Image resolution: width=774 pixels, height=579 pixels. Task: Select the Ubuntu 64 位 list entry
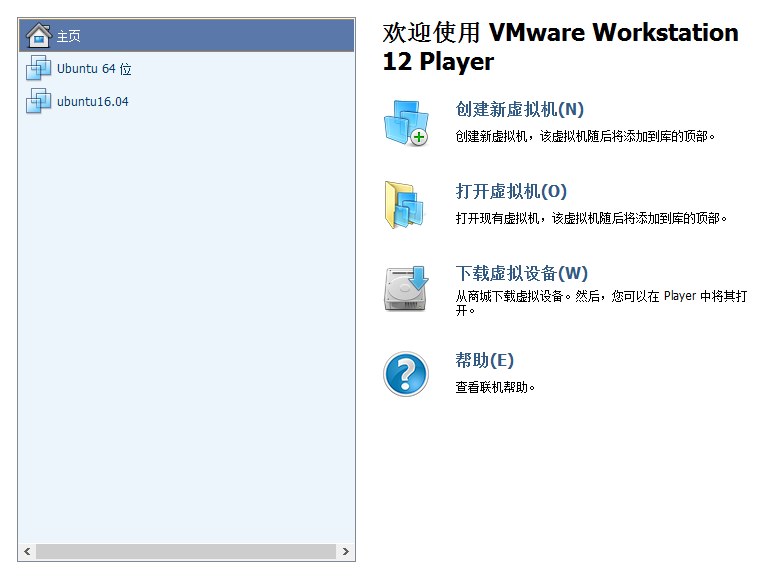(x=187, y=68)
